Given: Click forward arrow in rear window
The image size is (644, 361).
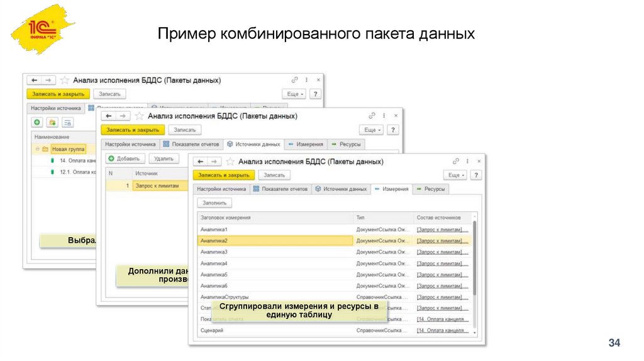Looking at the screenshot, I should (48, 80).
